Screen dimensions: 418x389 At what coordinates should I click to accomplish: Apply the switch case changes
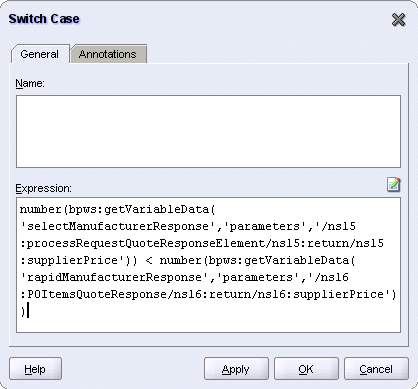click(x=236, y=369)
